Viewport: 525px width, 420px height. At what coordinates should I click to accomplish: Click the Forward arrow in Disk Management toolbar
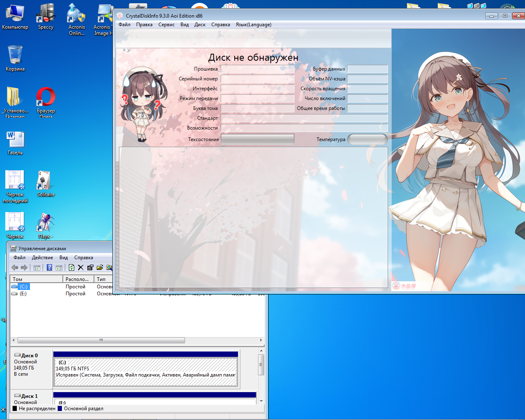click(x=24, y=268)
